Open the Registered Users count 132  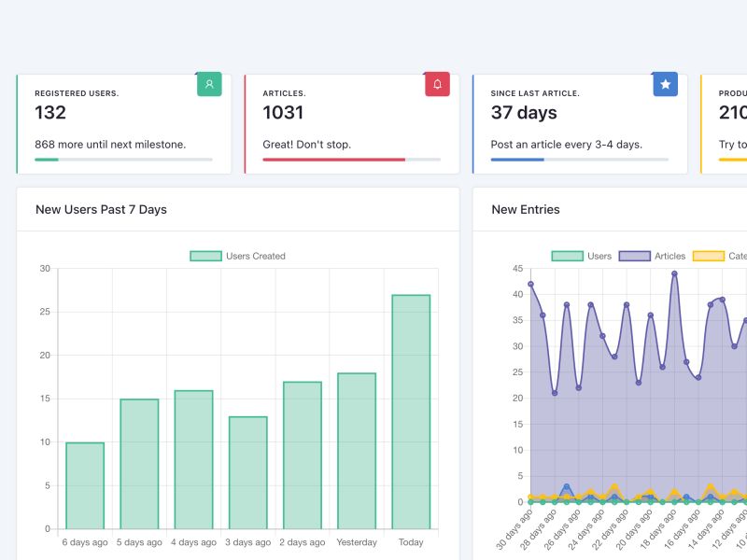click(50, 113)
